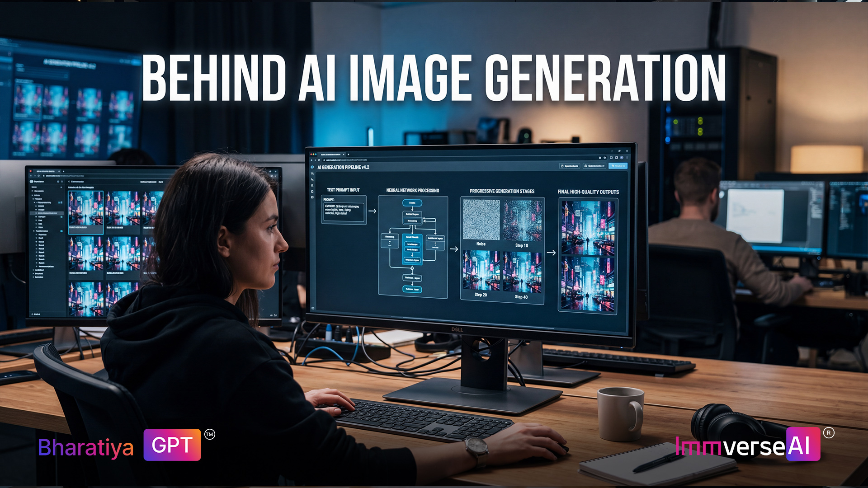Click 'NEURAL NETWORK PROCESSING' heading

click(x=413, y=190)
